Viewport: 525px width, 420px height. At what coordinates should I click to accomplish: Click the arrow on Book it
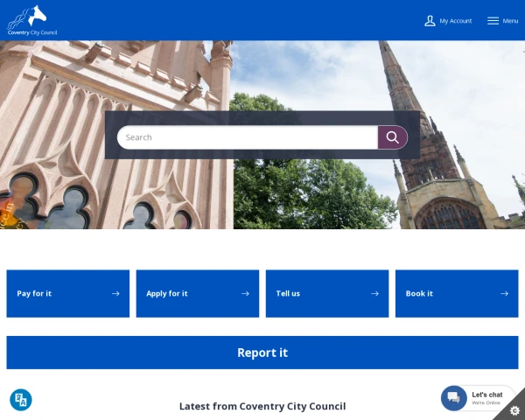(504, 294)
